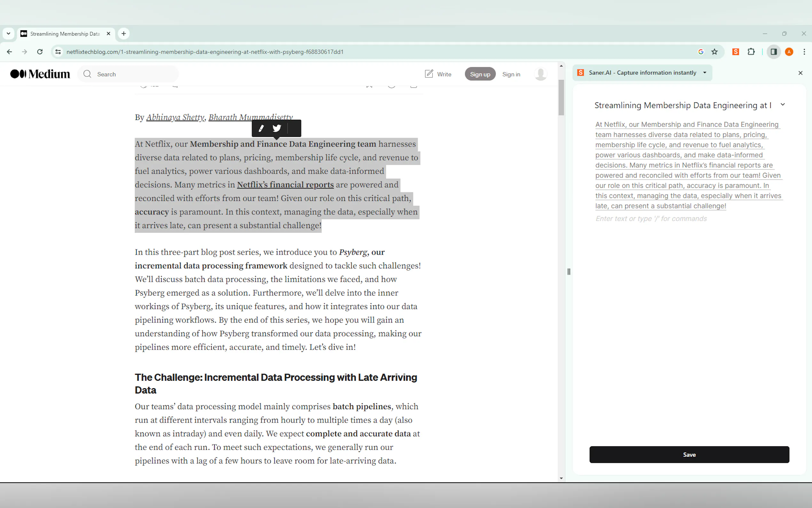Go to the Medium home logo
The height and width of the screenshot is (508, 812).
[40, 74]
